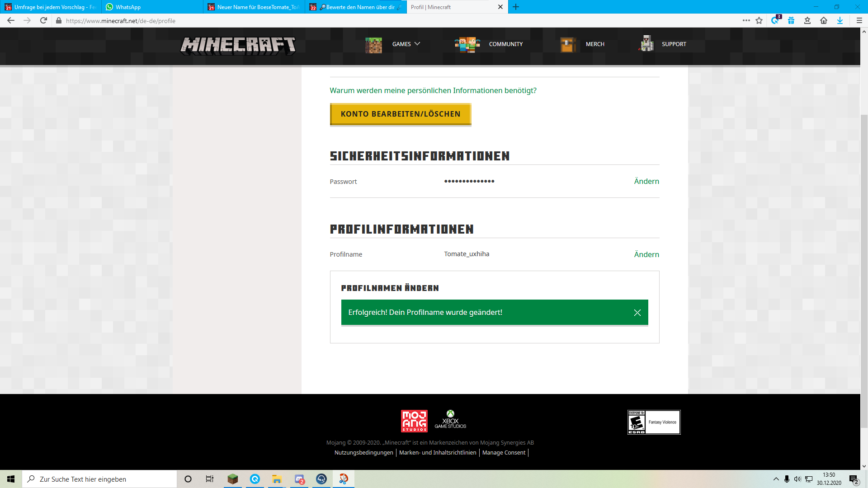Open the blue cursor browser taskbar app
Screen dimensions: 868x488
pyautogui.click(x=255, y=479)
